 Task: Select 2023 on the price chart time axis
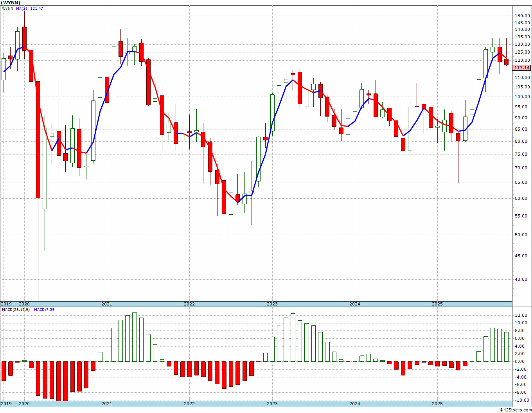pos(272,304)
